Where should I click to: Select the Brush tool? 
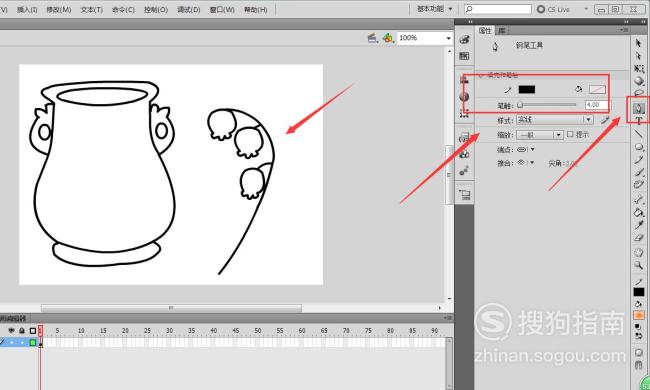[x=639, y=172]
